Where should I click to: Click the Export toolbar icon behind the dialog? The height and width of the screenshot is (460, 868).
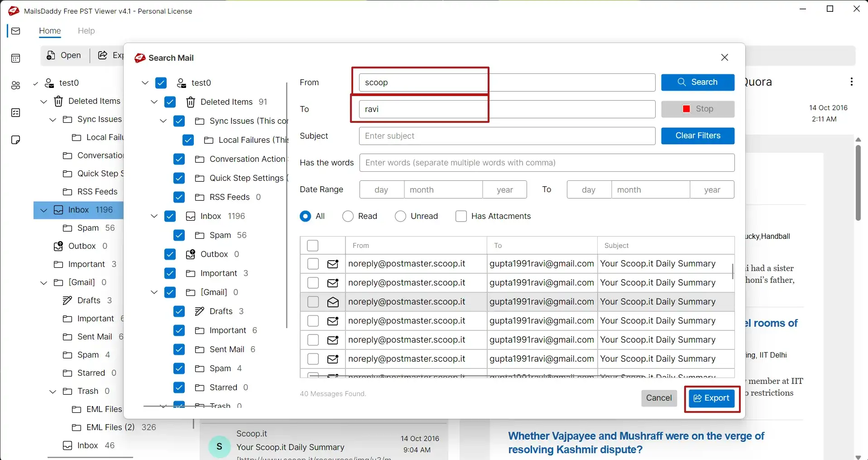(x=103, y=55)
